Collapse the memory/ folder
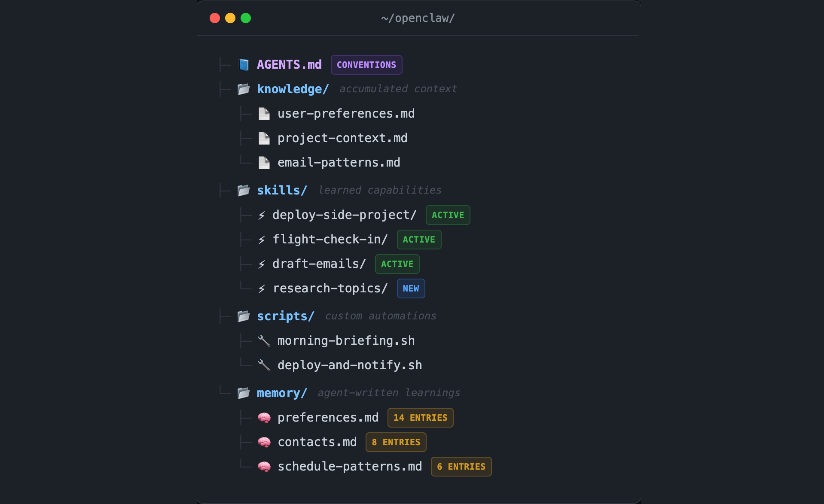Image resolution: width=824 pixels, height=504 pixels. [x=282, y=393]
